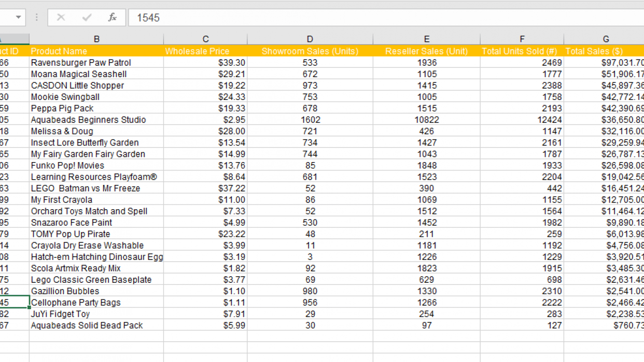Click into the formula bar showing 1545

pos(386,18)
